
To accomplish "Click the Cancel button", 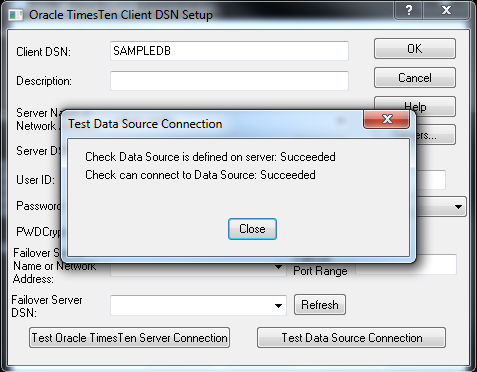I will 415,78.
